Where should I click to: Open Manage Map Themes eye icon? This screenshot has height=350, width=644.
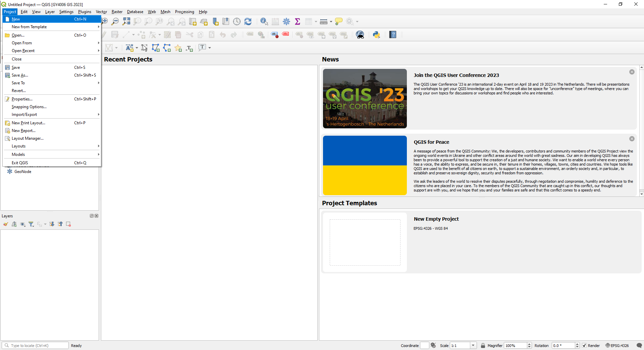pos(23,224)
